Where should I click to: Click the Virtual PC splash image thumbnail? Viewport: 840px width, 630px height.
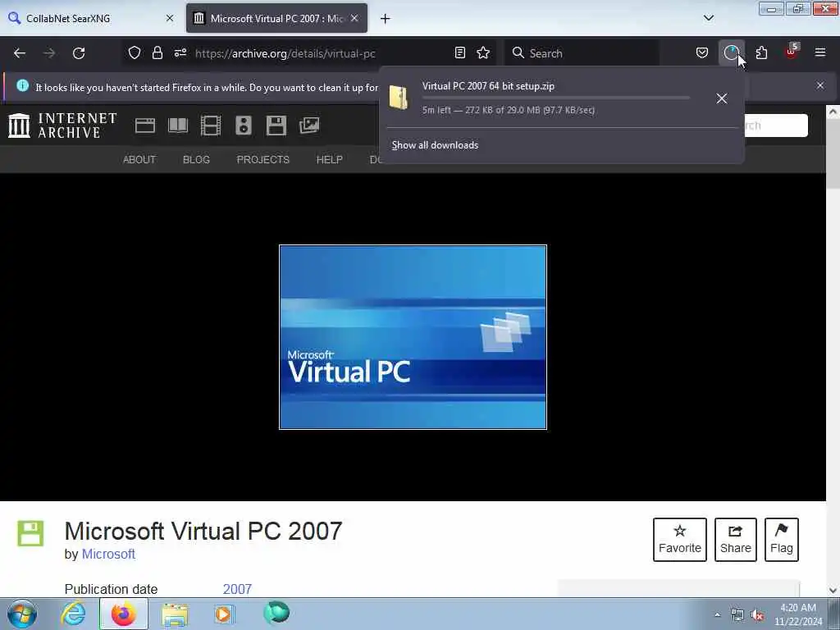click(413, 337)
